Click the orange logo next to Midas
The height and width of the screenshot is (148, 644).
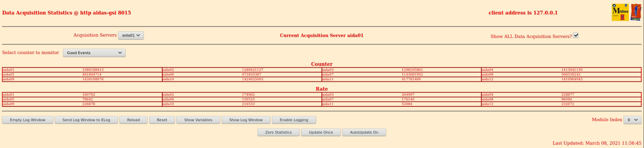coord(636,12)
